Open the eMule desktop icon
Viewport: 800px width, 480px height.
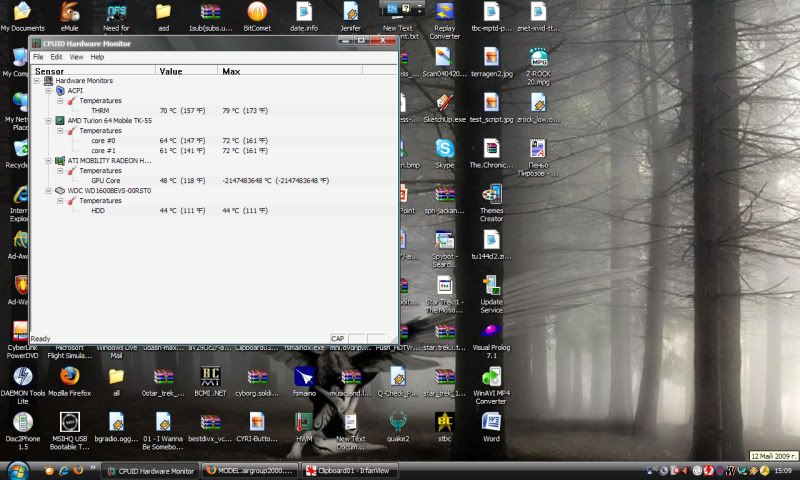pos(69,12)
